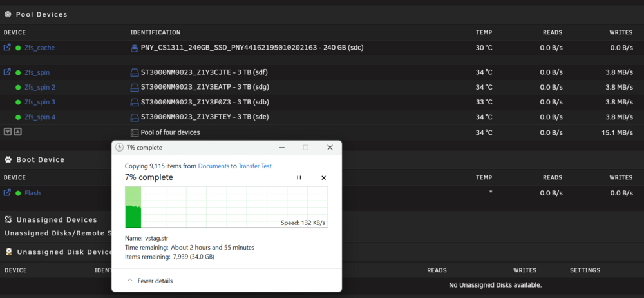Click green status dot of Zfs_spin 3

pyautogui.click(x=18, y=103)
